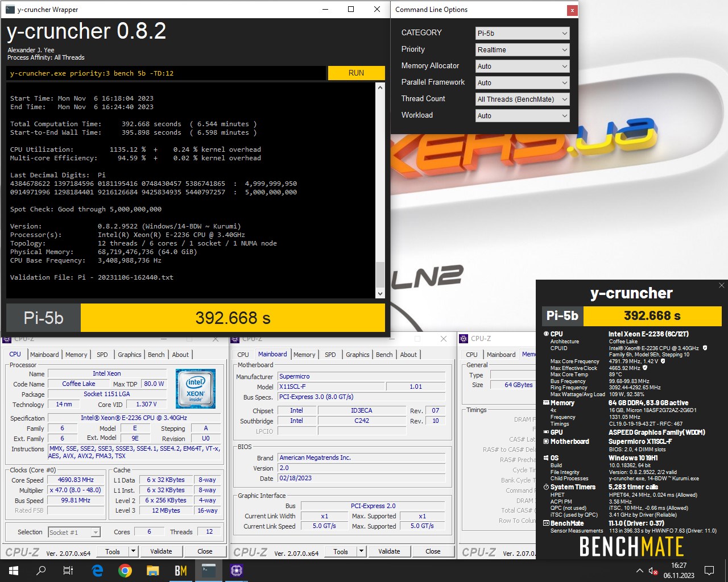This screenshot has width=728, height=582.
Task: Launch Microsoft Edge from taskbar
Action: click(x=97, y=571)
